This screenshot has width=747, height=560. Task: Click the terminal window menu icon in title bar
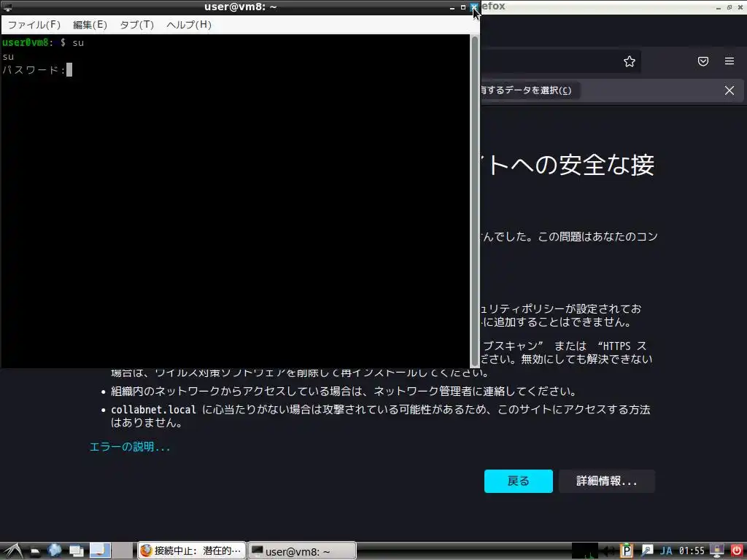pos(7,7)
